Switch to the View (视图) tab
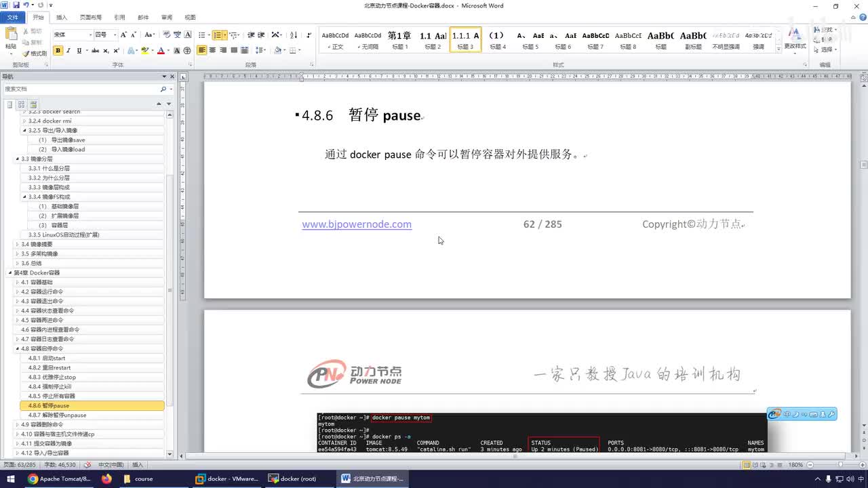The width and height of the screenshot is (868, 488). click(190, 18)
